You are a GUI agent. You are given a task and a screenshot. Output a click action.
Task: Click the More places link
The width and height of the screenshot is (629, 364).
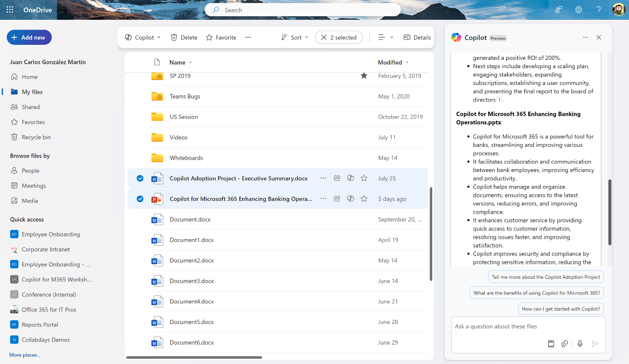[x=25, y=355]
